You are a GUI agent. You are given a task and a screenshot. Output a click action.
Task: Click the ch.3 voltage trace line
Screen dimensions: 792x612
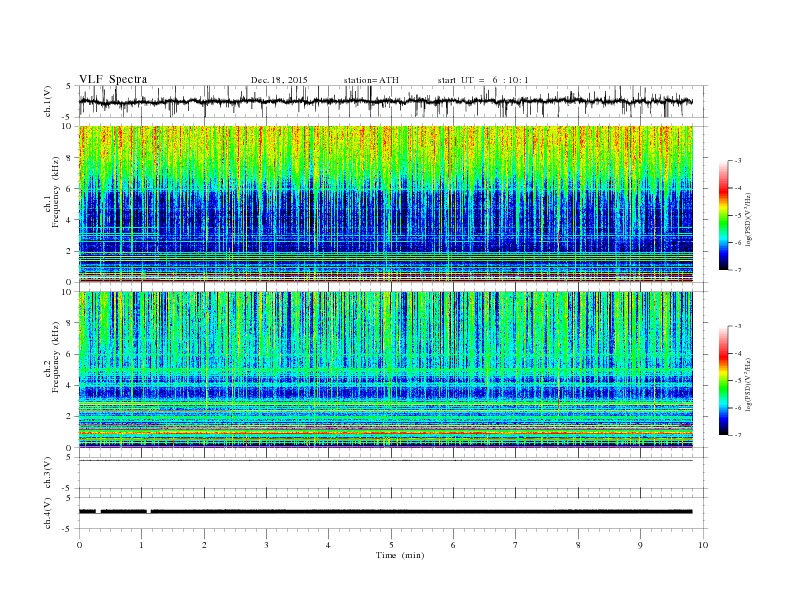[x=386, y=461]
